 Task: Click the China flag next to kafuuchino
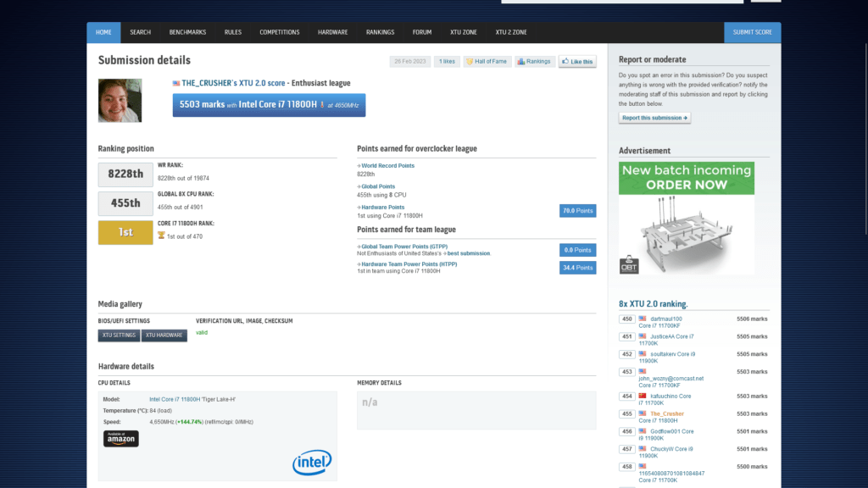point(643,396)
